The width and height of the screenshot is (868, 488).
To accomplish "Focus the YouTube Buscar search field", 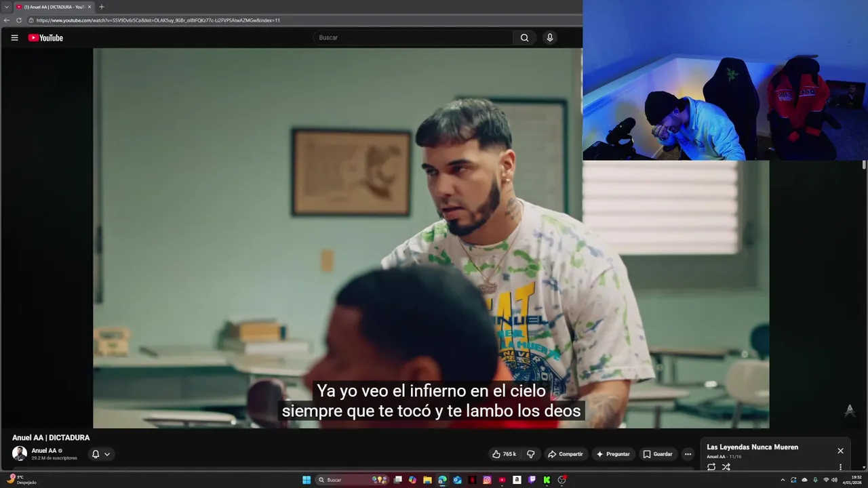I will point(414,38).
